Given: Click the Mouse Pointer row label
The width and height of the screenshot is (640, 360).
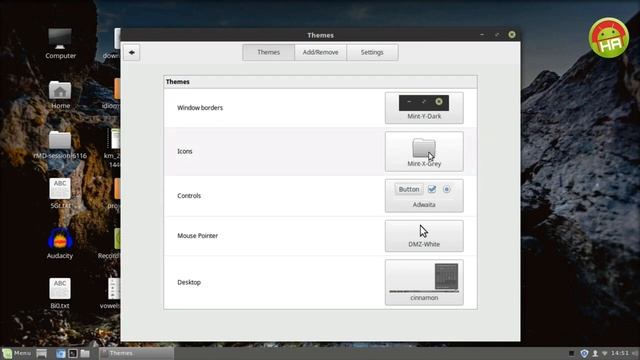Looking at the screenshot, I should click(x=198, y=236).
